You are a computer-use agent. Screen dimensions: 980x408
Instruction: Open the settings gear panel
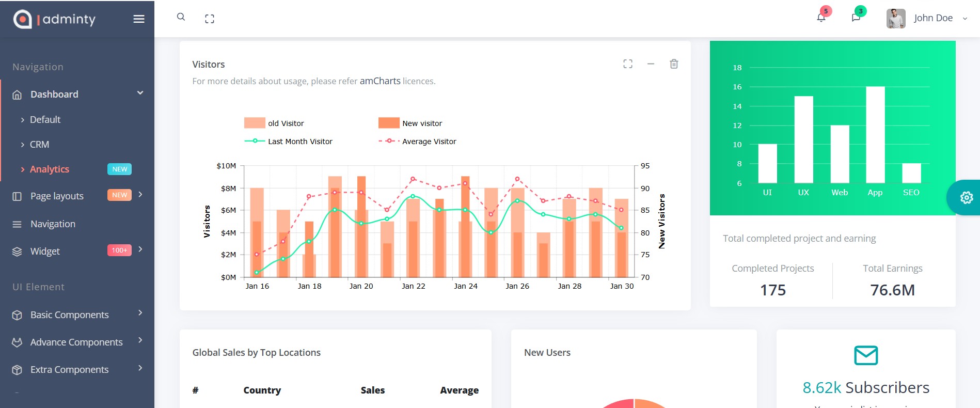966,197
